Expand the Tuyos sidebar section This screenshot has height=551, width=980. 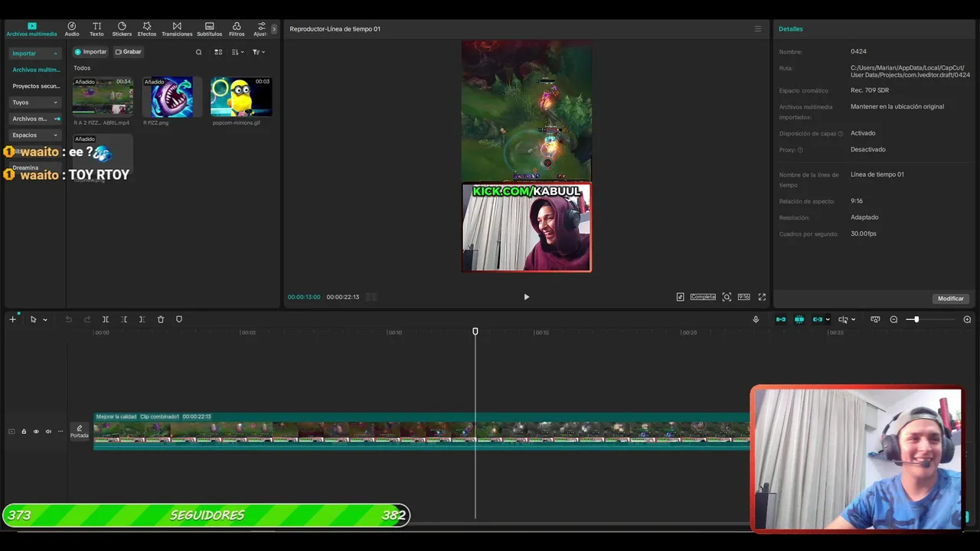34,103
